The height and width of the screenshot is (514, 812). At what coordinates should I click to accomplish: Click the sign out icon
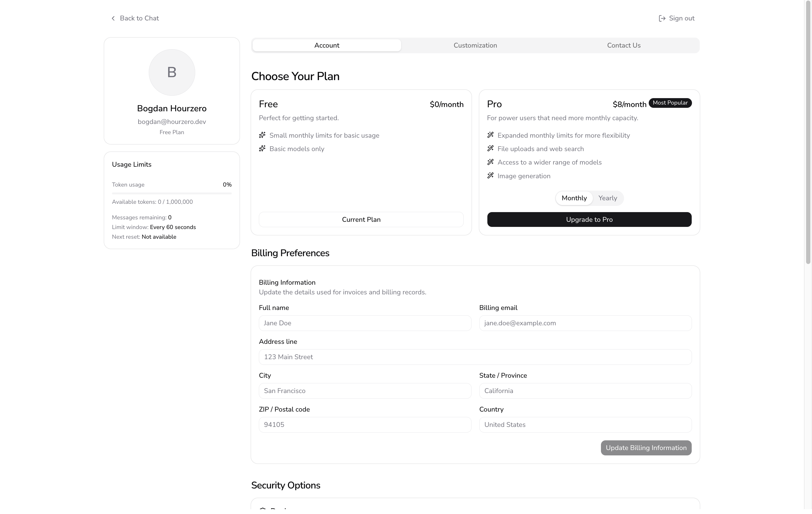point(662,18)
